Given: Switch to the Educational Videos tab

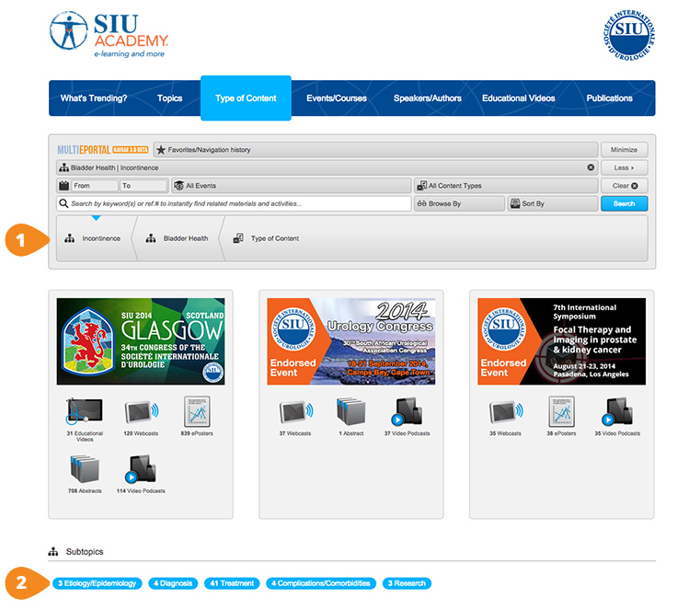Looking at the screenshot, I should click(x=518, y=98).
